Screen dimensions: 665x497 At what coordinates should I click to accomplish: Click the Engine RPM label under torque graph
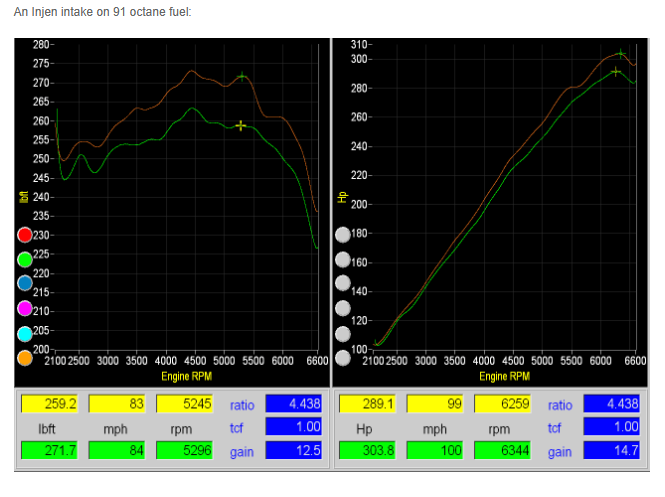(x=189, y=377)
